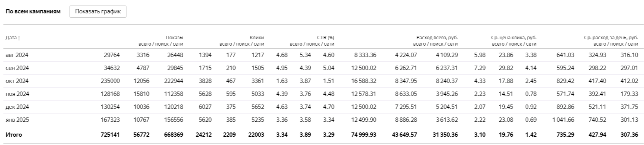Screen dimensions: 644x145
Task: Select the дек 2024 row date
Action: click(17, 107)
